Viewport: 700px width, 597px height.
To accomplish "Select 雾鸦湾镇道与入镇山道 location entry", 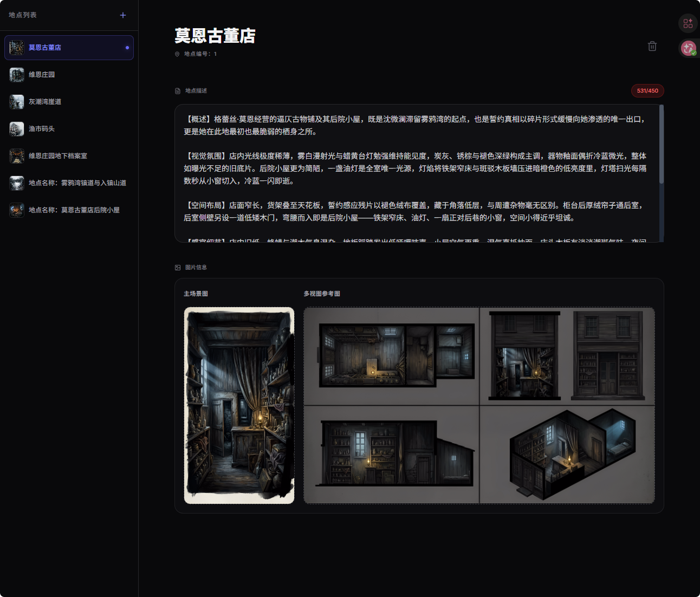I will 77,183.
